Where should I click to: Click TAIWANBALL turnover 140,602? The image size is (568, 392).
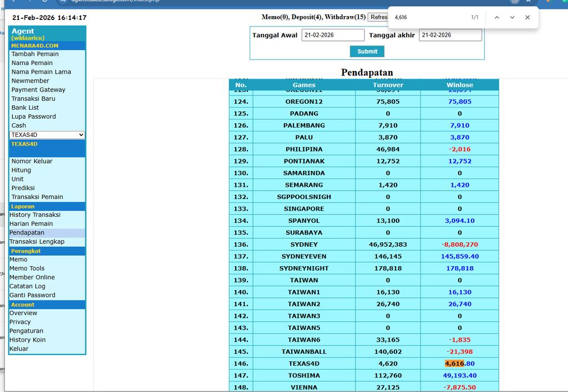coord(388,352)
